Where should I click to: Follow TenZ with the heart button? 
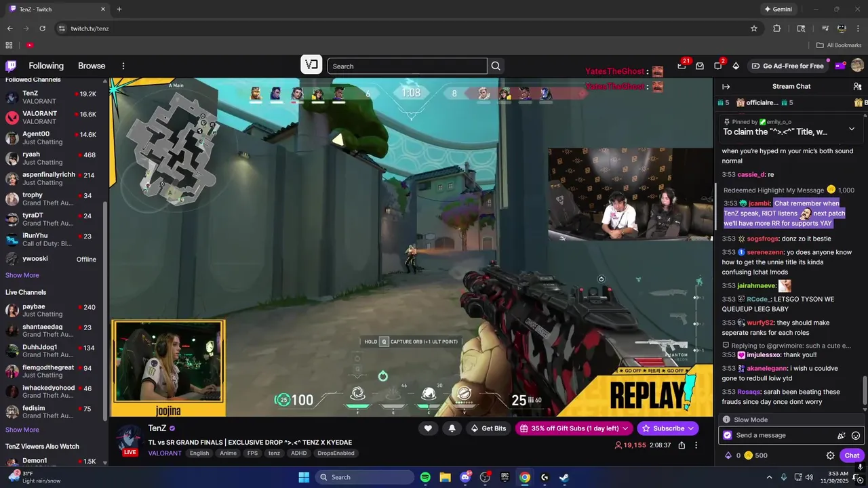click(x=428, y=428)
